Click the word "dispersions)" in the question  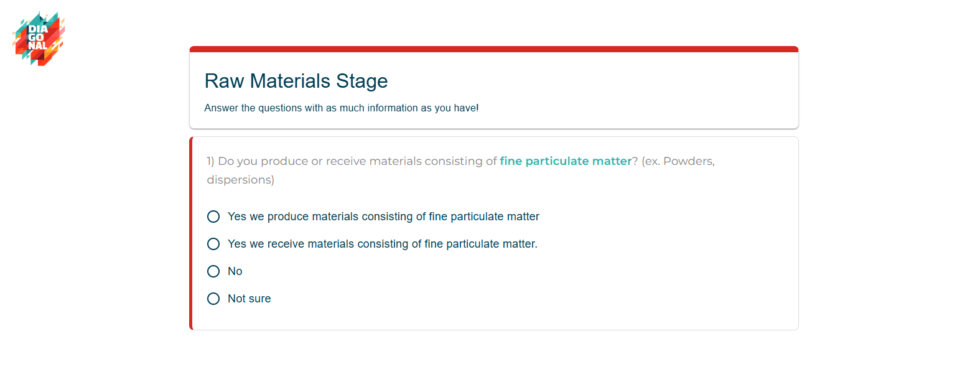tap(240, 180)
